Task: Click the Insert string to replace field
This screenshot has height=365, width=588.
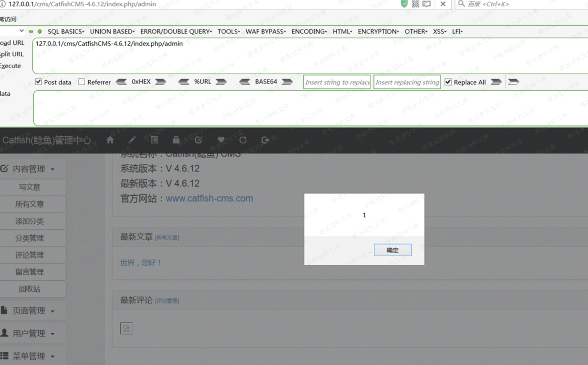Action: (337, 82)
